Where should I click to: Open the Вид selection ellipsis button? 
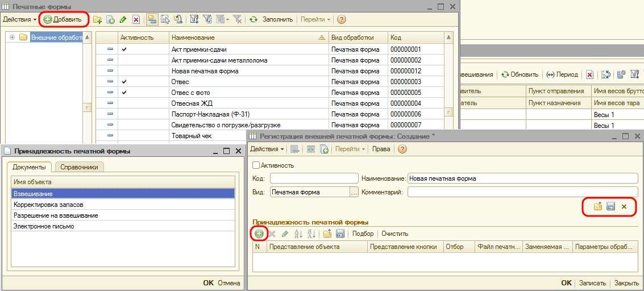[354, 192]
